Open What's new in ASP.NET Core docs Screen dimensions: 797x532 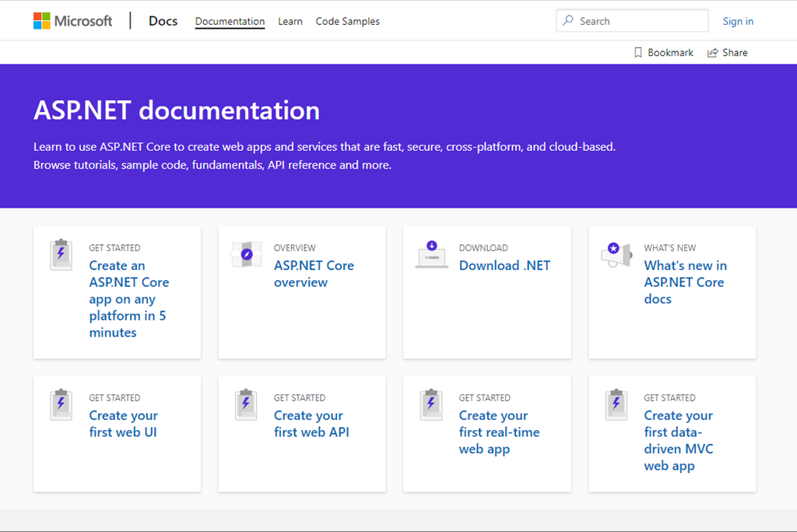point(685,282)
